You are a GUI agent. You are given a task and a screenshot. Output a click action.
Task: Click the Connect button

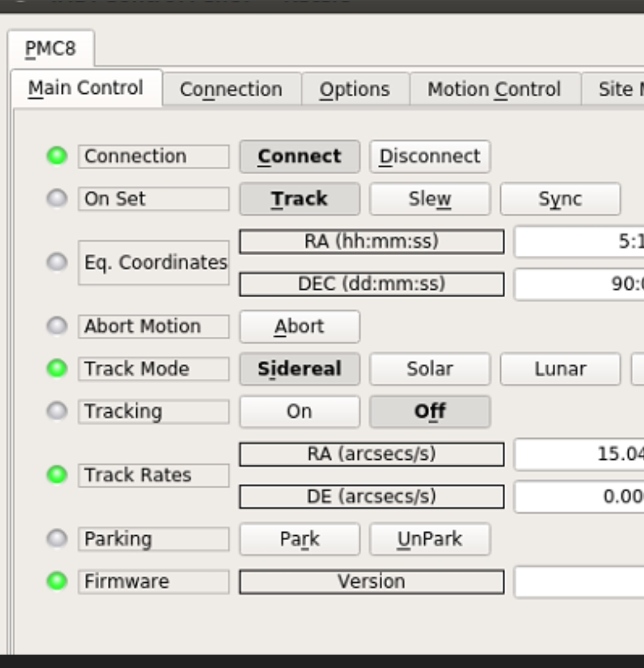coord(300,156)
